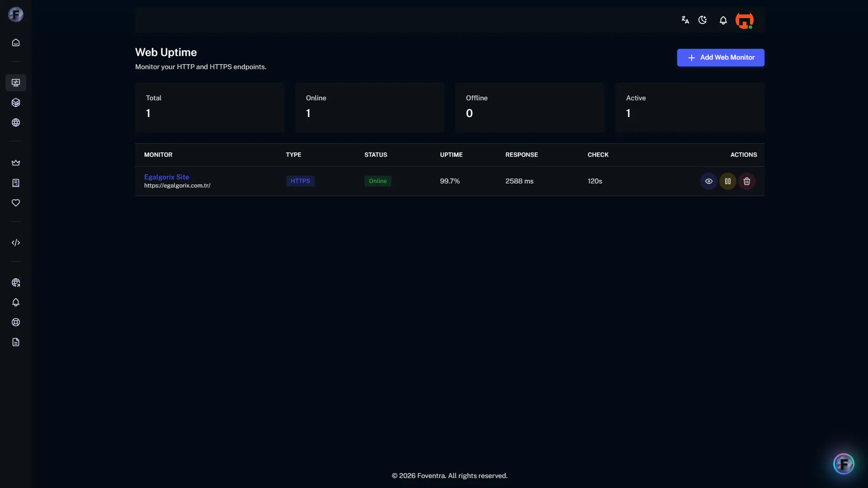Open the lifebuoy support sidebar icon
The height and width of the screenshot is (488, 868).
pyautogui.click(x=16, y=322)
